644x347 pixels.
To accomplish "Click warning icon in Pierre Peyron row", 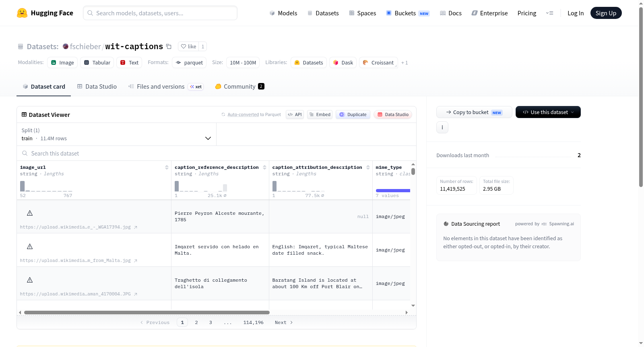I will pos(30,213).
